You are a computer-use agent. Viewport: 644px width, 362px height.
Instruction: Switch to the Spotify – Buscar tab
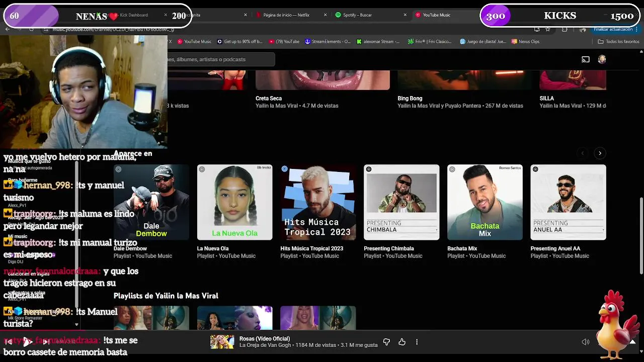tap(357, 15)
